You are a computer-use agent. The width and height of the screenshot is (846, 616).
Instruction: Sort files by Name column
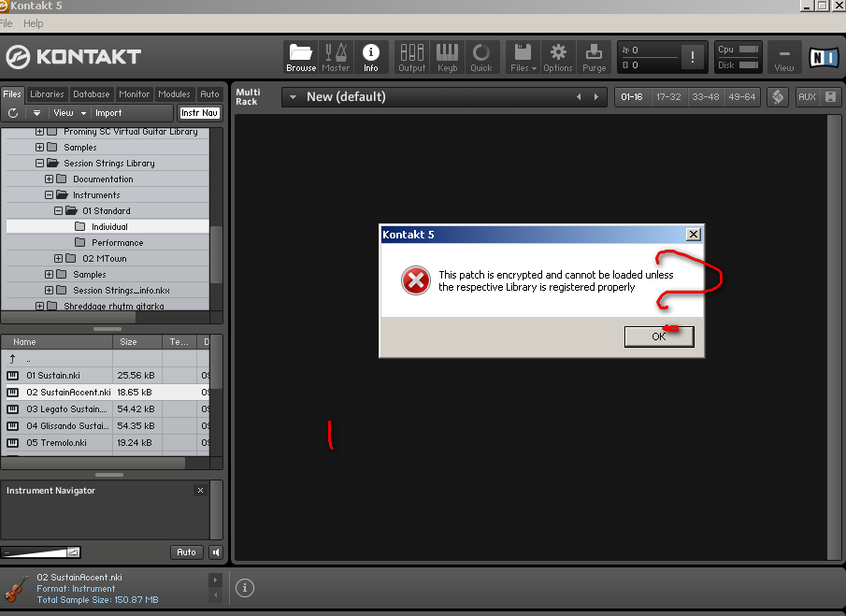(x=57, y=342)
